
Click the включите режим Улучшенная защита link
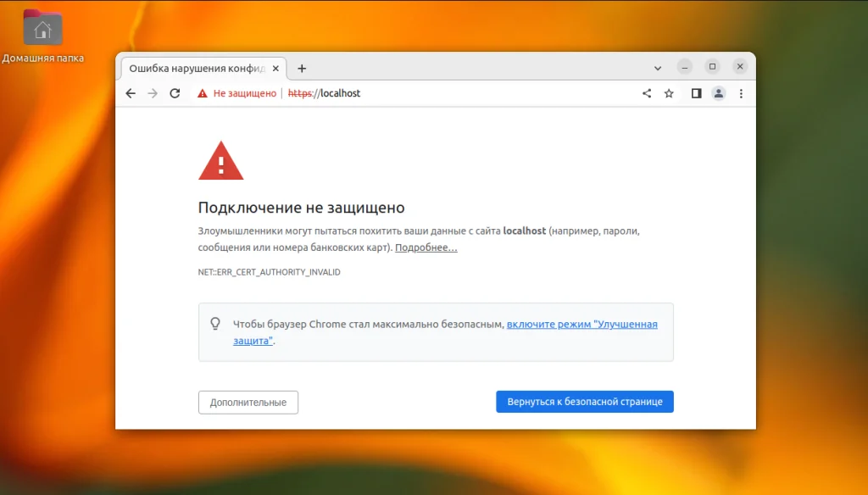583,324
